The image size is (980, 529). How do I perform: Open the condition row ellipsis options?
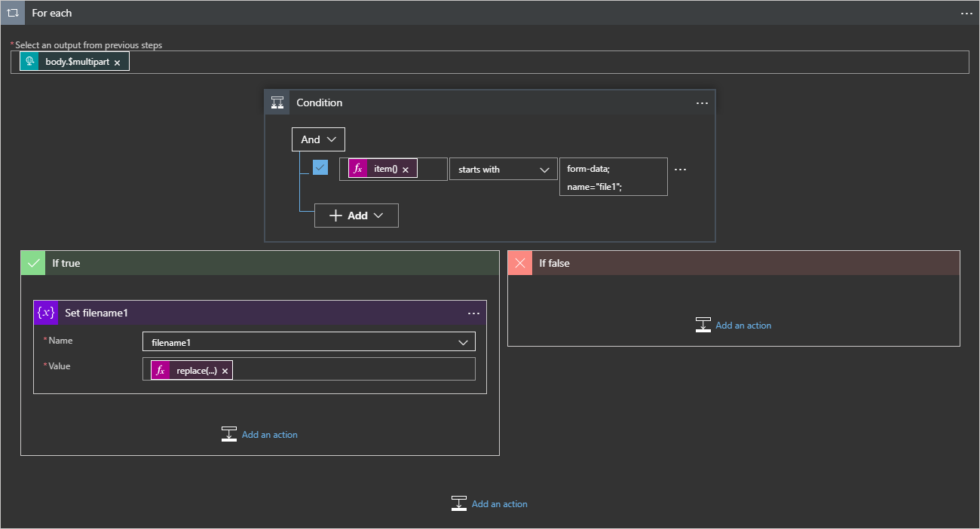680,170
